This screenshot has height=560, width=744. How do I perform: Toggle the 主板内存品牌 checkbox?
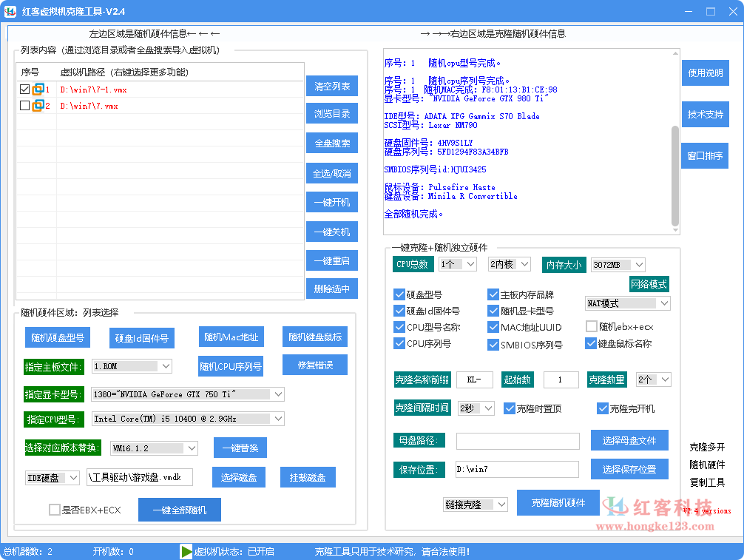pyautogui.click(x=493, y=294)
